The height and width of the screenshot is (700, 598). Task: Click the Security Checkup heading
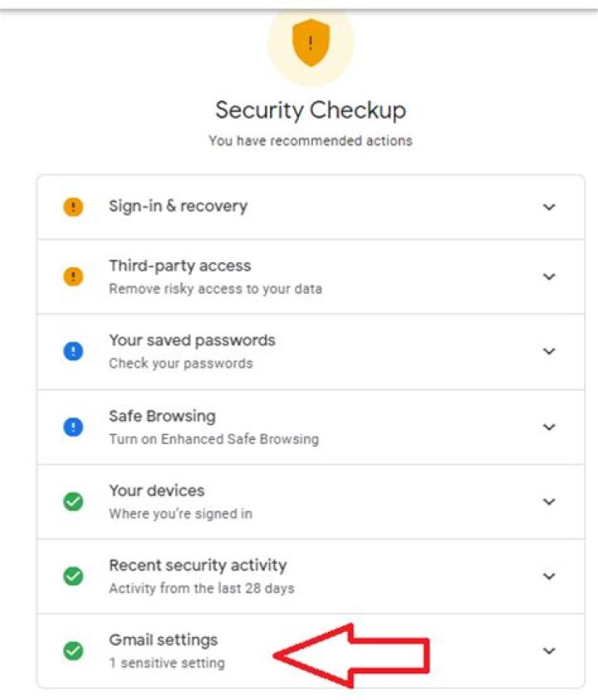click(x=310, y=110)
